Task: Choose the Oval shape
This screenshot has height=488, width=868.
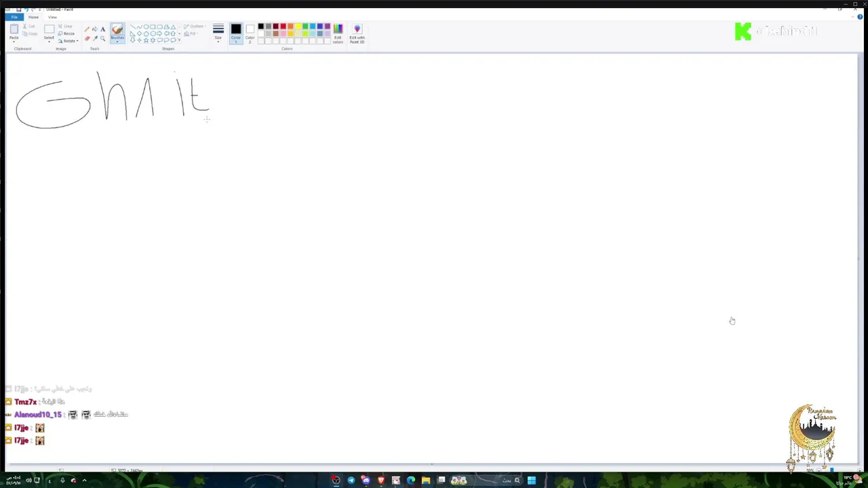Action: pos(146,26)
